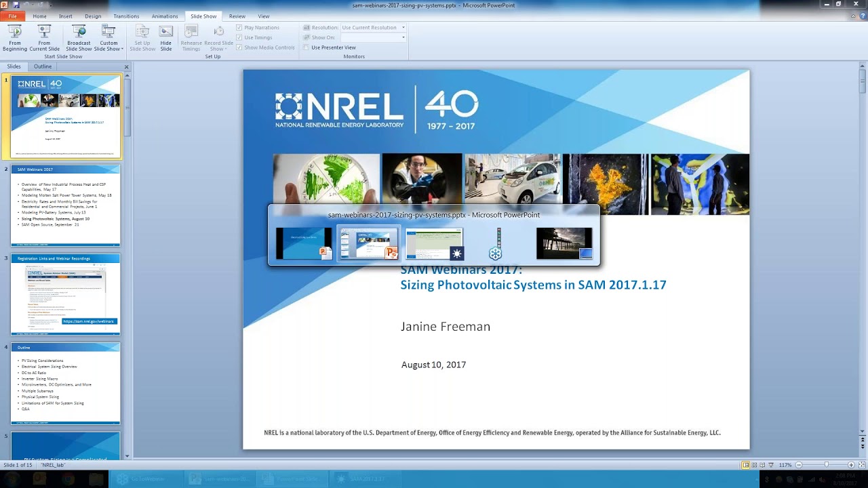Start slide show From Current Slide

coord(44,38)
